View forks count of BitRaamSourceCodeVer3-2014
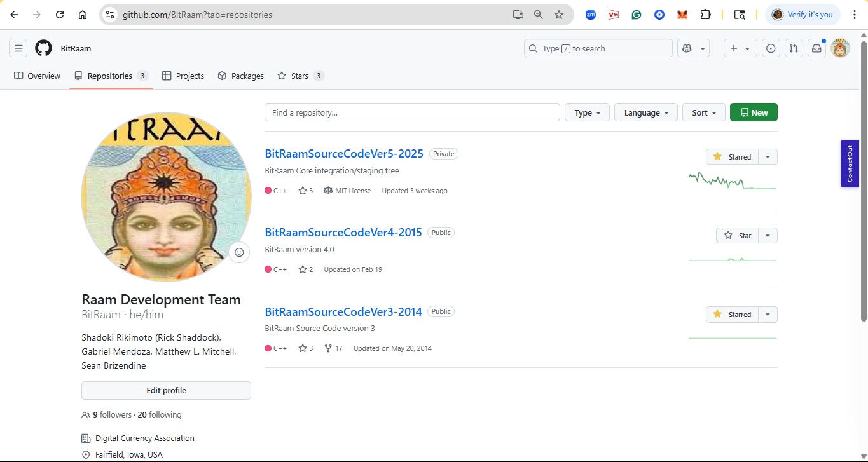The width and height of the screenshot is (868, 462). [x=333, y=348]
